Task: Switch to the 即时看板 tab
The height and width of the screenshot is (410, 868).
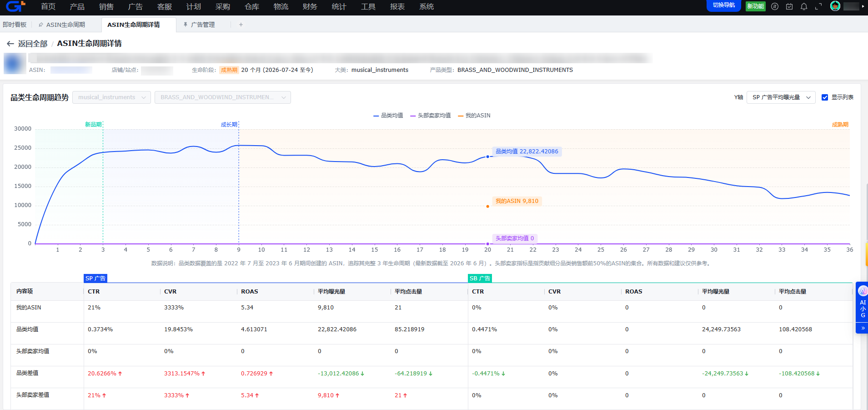Action: point(15,25)
